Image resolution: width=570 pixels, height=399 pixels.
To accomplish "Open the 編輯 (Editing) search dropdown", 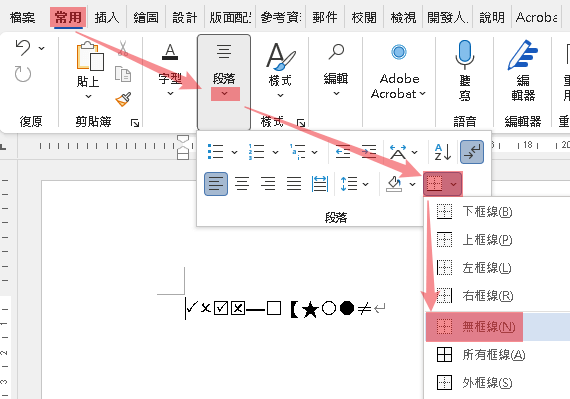I will 336,69.
